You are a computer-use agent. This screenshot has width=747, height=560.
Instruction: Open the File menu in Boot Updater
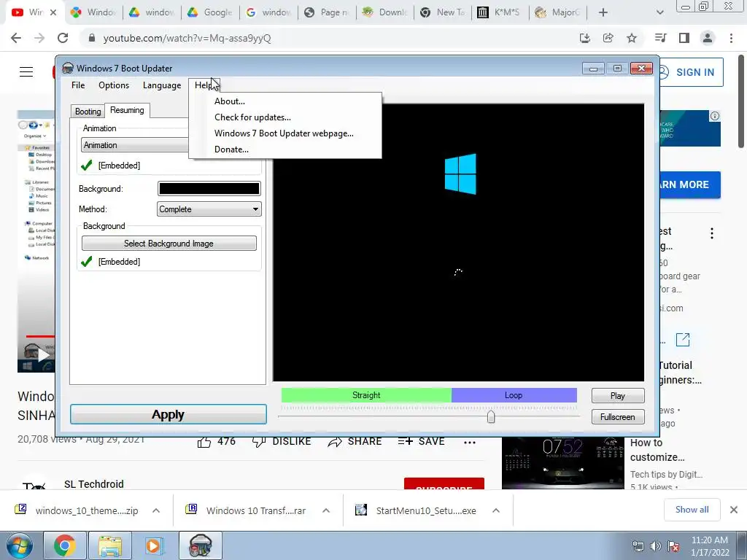coord(78,85)
